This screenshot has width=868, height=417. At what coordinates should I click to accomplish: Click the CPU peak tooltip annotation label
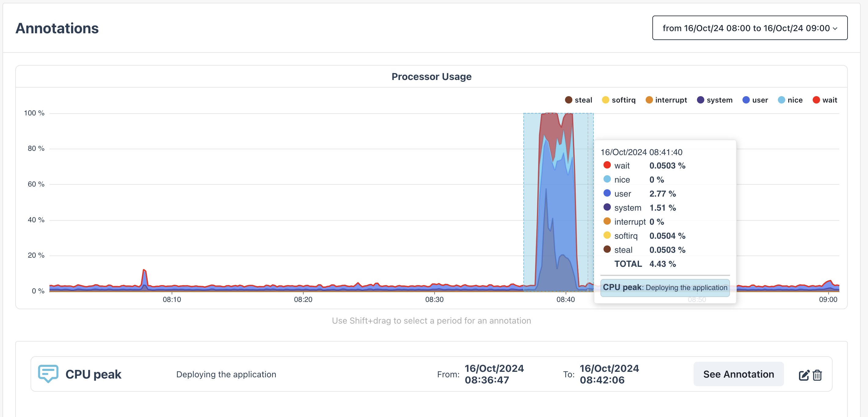665,288
